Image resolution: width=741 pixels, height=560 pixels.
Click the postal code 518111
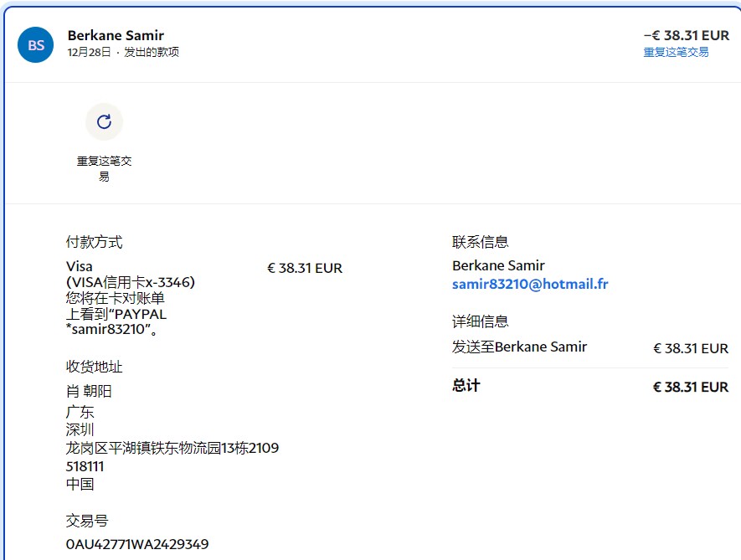point(85,466)
